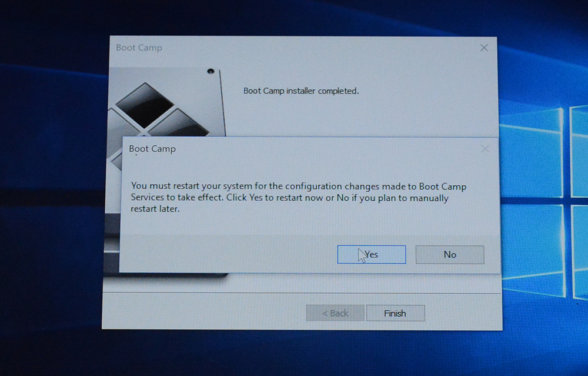Click the 'Boot Camp installer completed' message text
This screenshot has height=376, width=588.
pos(302,91)
